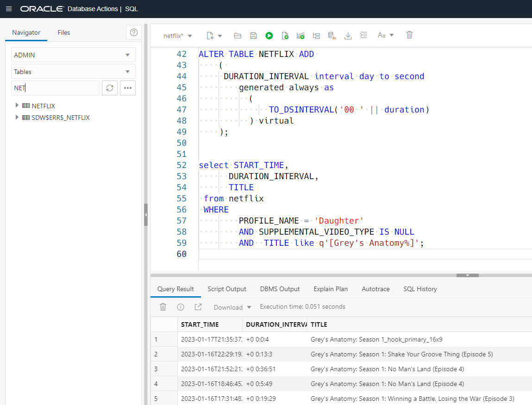Click editor line number 52
The image size is (532, 405).
click(182, 165)
